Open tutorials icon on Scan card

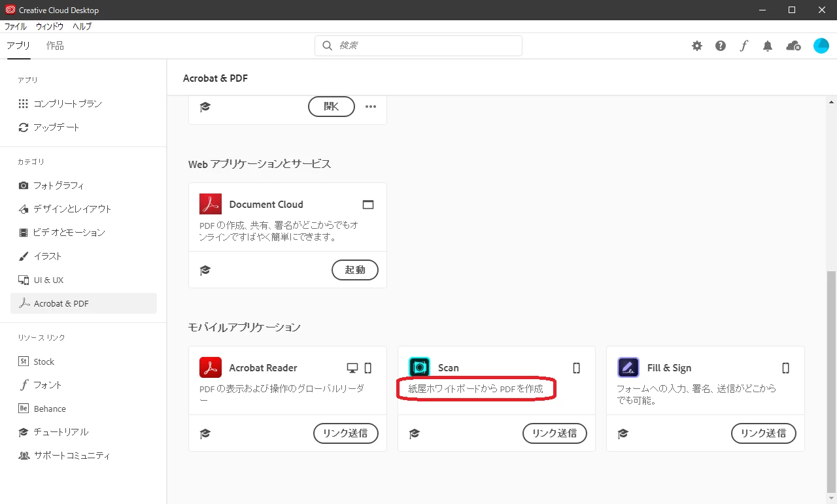tap(414, 433)
